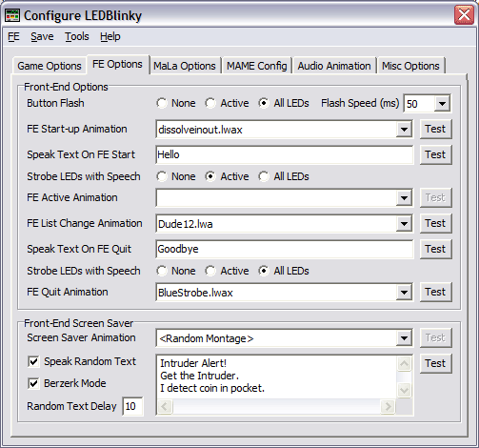Toggle the Berzerk Mode checkbox
This screenshot has width=479, height=448.
pos(33,383)
